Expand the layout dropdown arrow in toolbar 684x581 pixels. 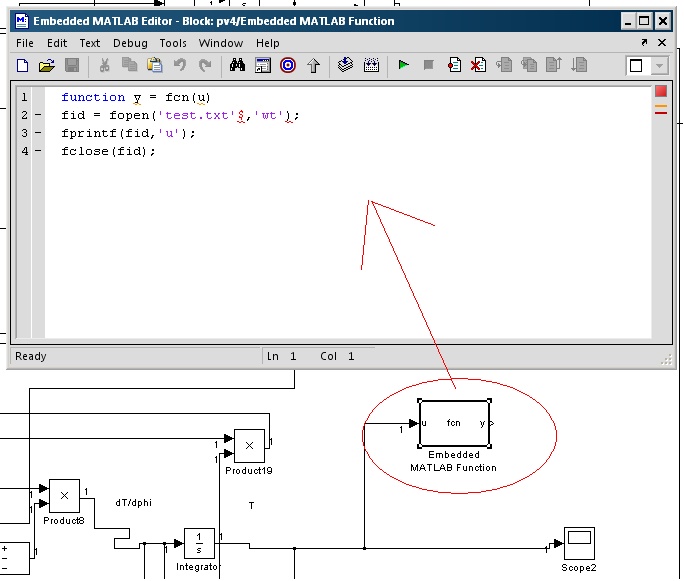[x=660, y=66]
